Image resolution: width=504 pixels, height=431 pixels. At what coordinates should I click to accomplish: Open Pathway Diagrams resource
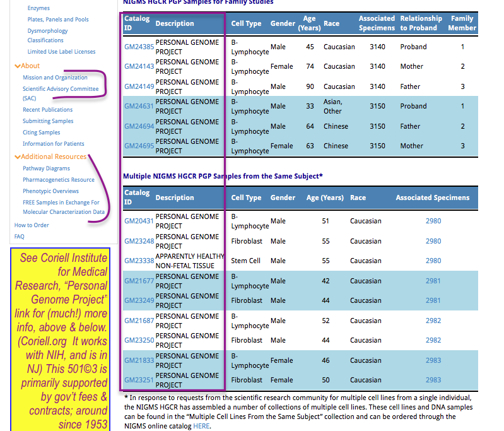[46, 168]
